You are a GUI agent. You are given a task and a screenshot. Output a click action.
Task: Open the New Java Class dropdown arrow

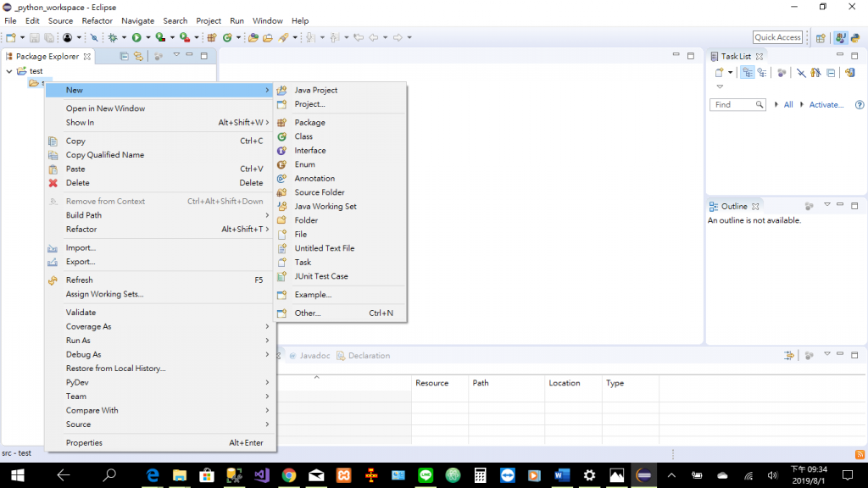click(x=238, y=37)
